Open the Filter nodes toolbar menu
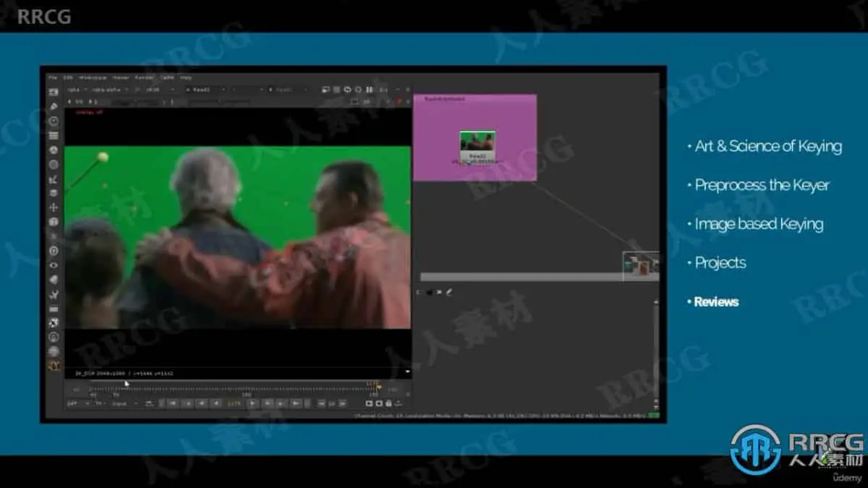The height and width of the screenshot is (488, 868). pos(54,164)
